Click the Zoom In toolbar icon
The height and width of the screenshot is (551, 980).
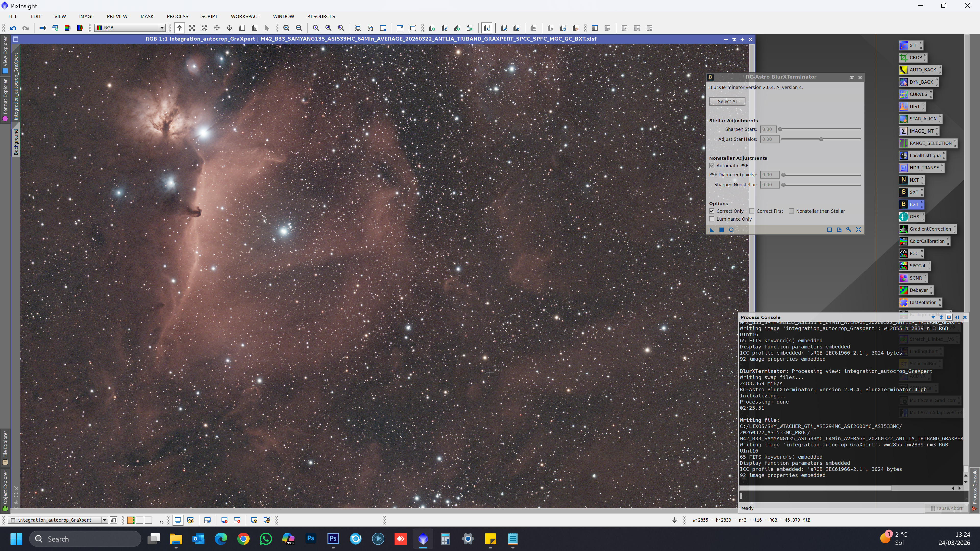(x=286, y=28)
